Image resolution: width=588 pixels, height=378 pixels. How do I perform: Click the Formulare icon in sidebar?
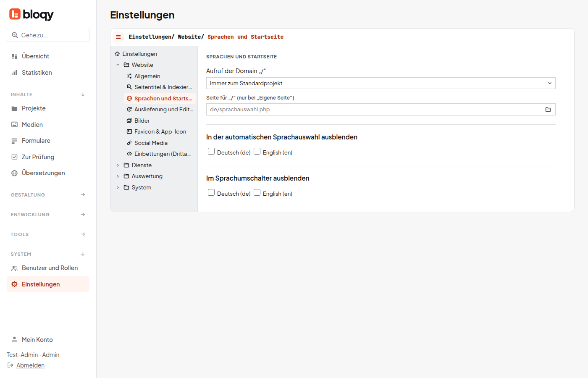(x=14, y=141)
